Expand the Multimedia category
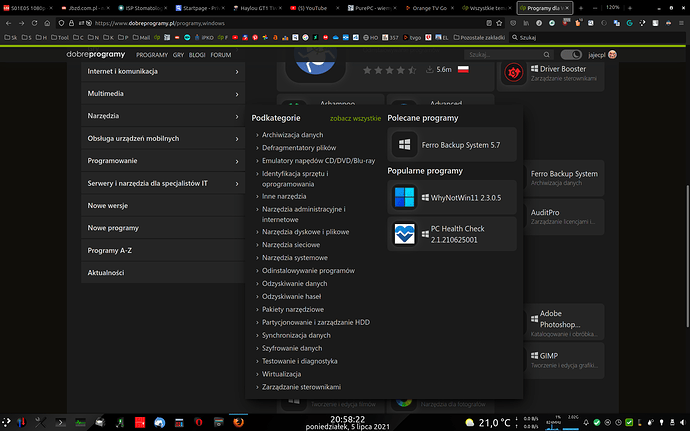The height and width of the screenshot is (431, 690). click(x=163, y=94)
